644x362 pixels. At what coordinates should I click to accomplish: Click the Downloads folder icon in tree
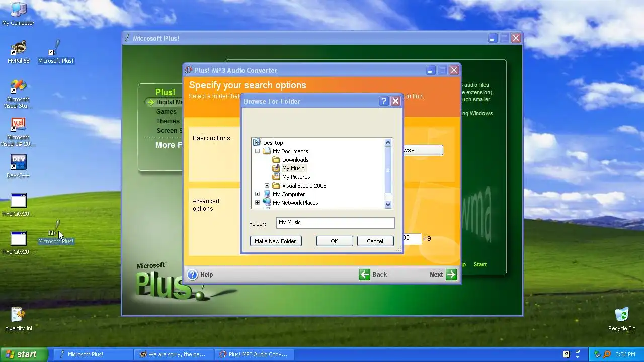276,160
